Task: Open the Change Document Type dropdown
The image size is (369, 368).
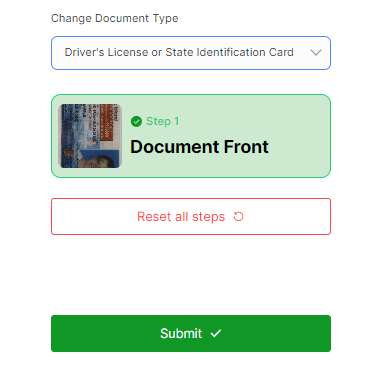Action: click(x=191, y=53)
